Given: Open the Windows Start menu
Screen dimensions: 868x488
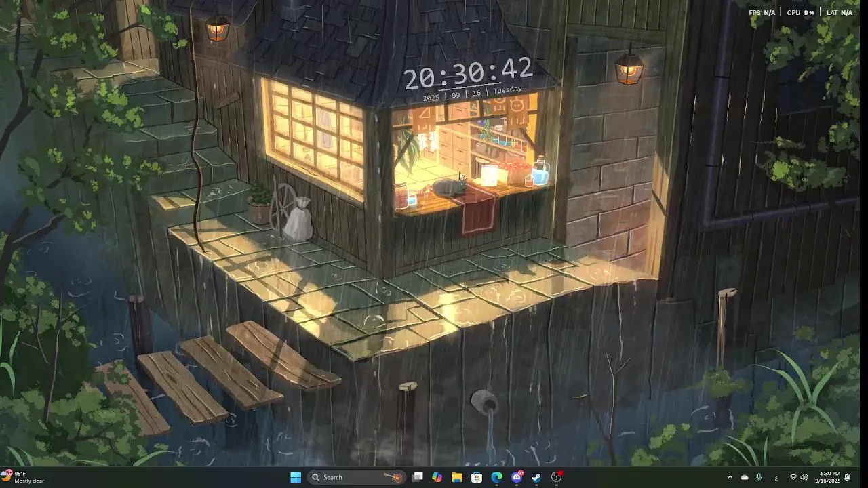Looking at the screenshot, I should pyautogui.click(x=296, y=477).
